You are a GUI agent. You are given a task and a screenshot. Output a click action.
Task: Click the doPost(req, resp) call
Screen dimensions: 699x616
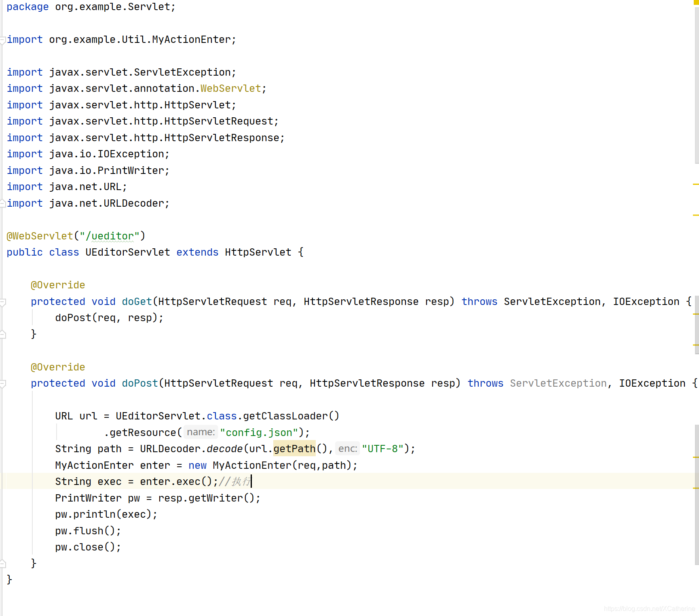click(x=109, y=318)
